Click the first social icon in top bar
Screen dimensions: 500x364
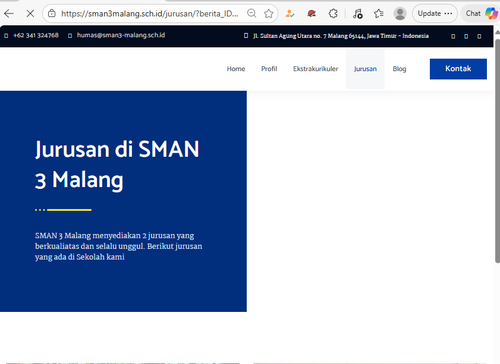453,36
